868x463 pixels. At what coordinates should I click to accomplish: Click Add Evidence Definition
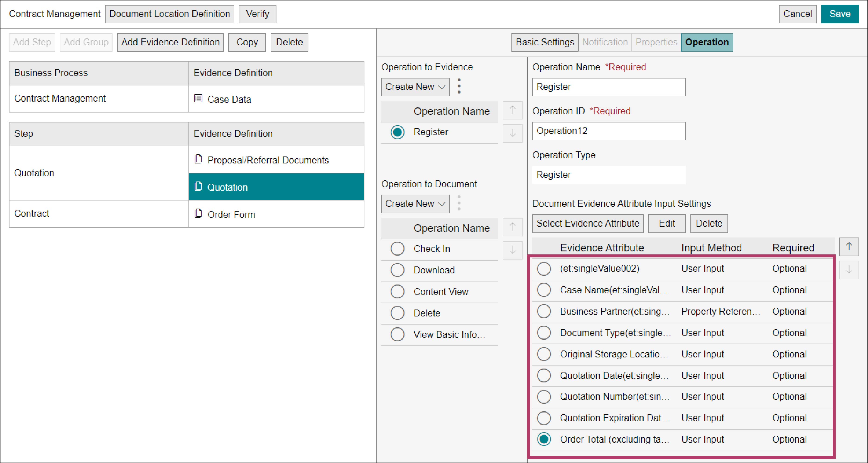tap(170, 42)
